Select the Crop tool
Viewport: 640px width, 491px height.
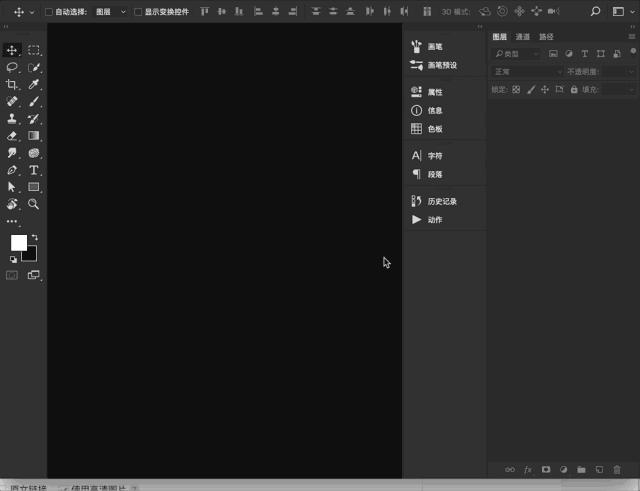(x=11, y=84)
